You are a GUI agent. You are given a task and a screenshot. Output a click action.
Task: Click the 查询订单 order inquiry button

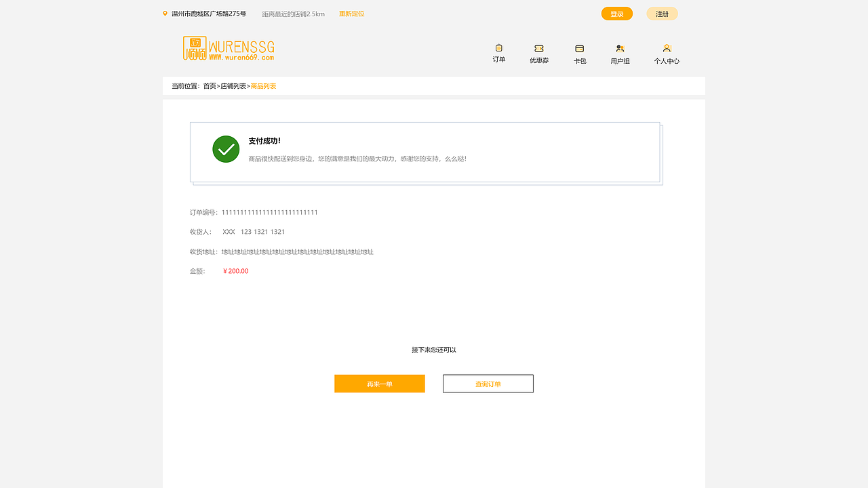(488, 383)
